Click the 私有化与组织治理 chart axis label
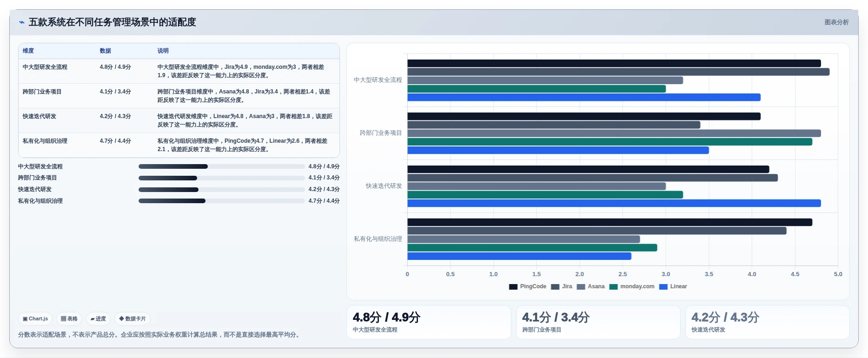Viewport: 868px width, 358px height. tap(378, 239)
